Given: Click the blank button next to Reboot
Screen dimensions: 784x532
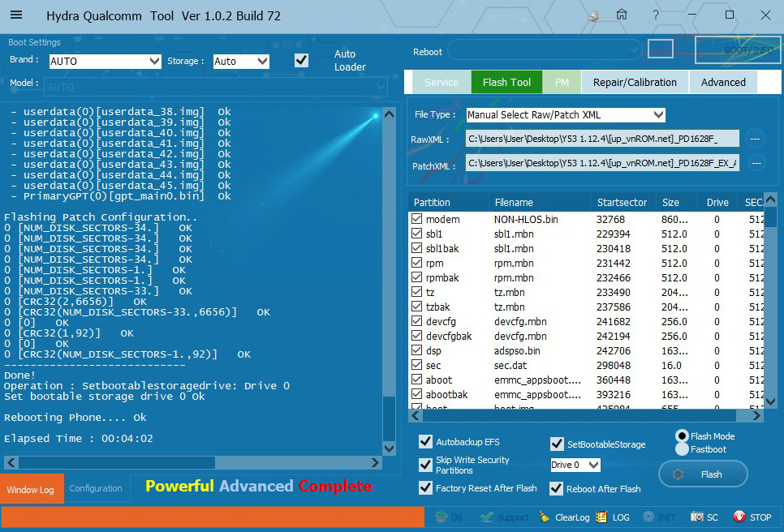Looking at the screenshot, I should (x=660, y=49).
